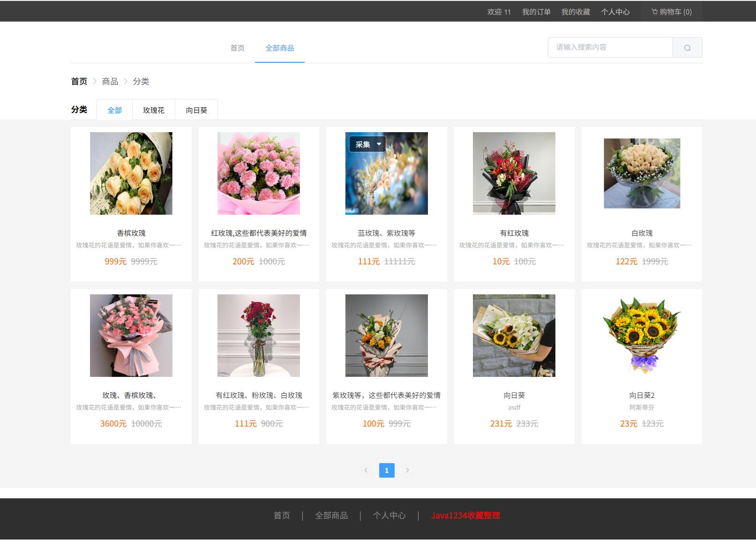Click the 紫玫瑰等，这些都代表美好的爱情 title
This screenshot has width=756, height=555.
coord(387,395)
